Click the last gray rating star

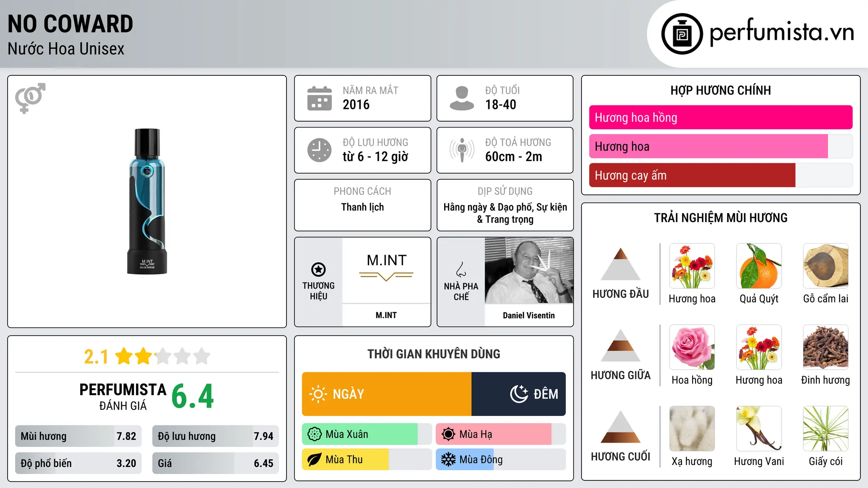coord(202,356)
